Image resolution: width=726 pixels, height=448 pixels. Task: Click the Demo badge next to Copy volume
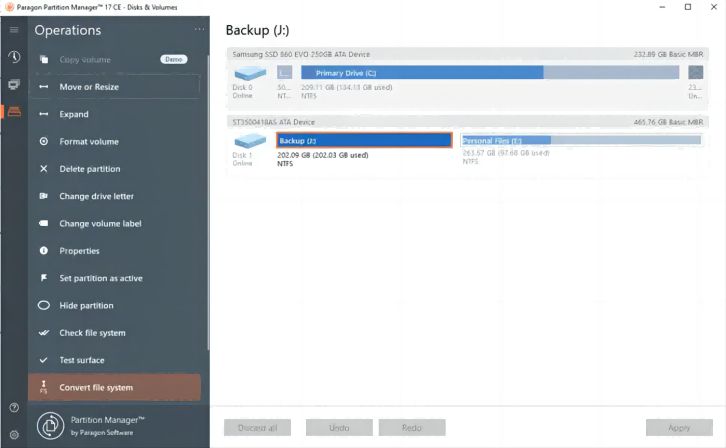click(x=174, y=59)
